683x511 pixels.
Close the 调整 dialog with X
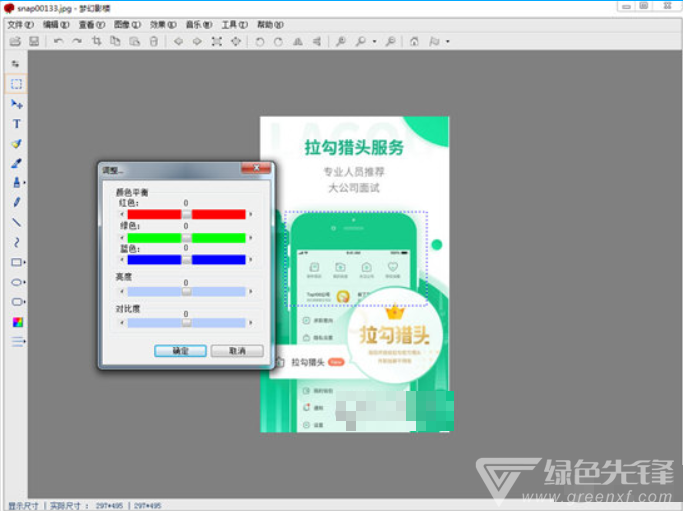click(256, 168)
